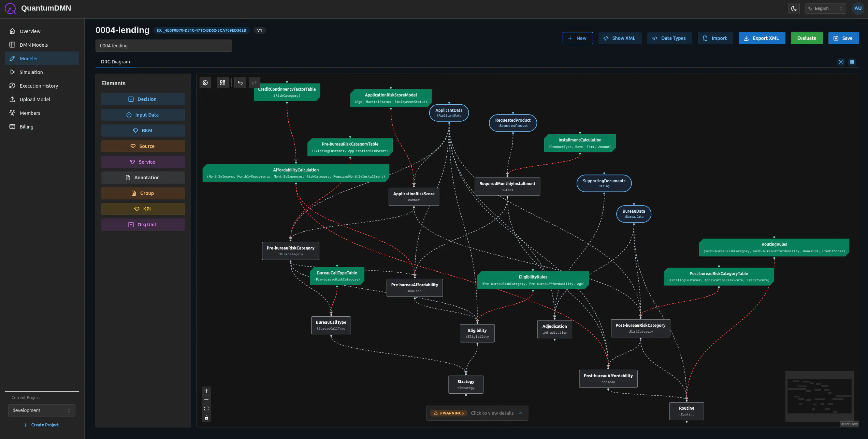
Task: Open DRG settings gear at right of tabs
Action: (852, 62)
